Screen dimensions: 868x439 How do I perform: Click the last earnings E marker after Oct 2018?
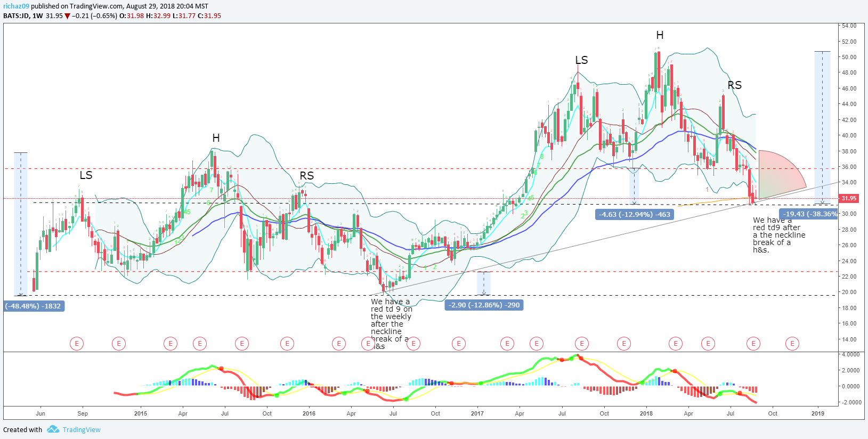point(792,344)
